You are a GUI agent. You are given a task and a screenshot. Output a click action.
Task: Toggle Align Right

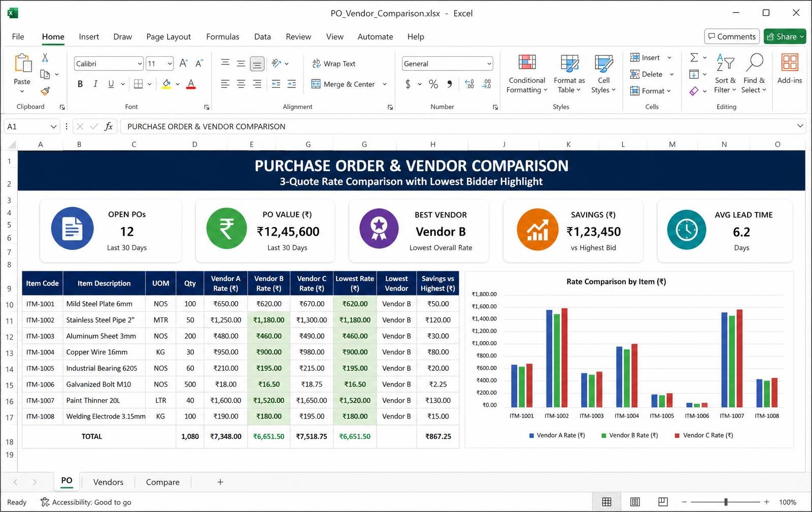[x=257, y=84]
